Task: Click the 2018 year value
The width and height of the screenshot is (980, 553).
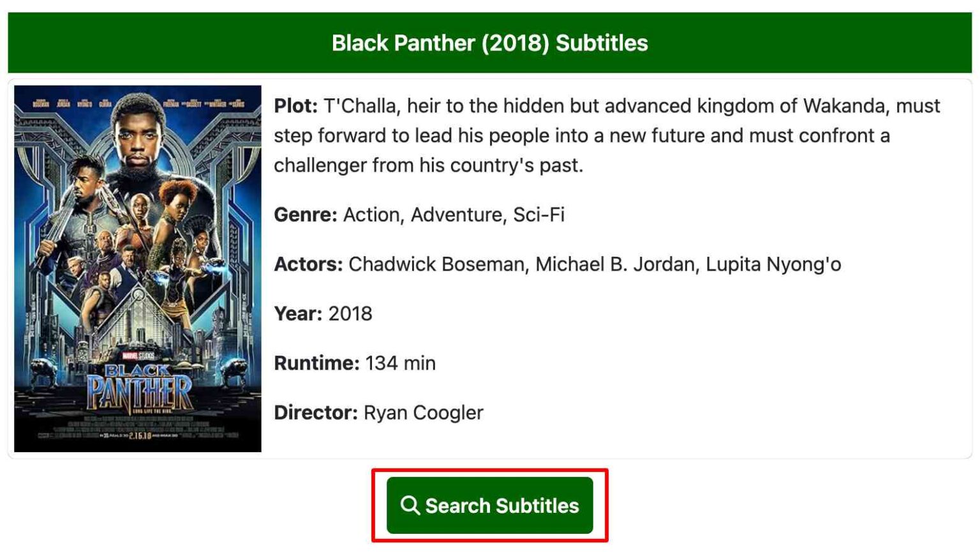Action: pos(350,314)
